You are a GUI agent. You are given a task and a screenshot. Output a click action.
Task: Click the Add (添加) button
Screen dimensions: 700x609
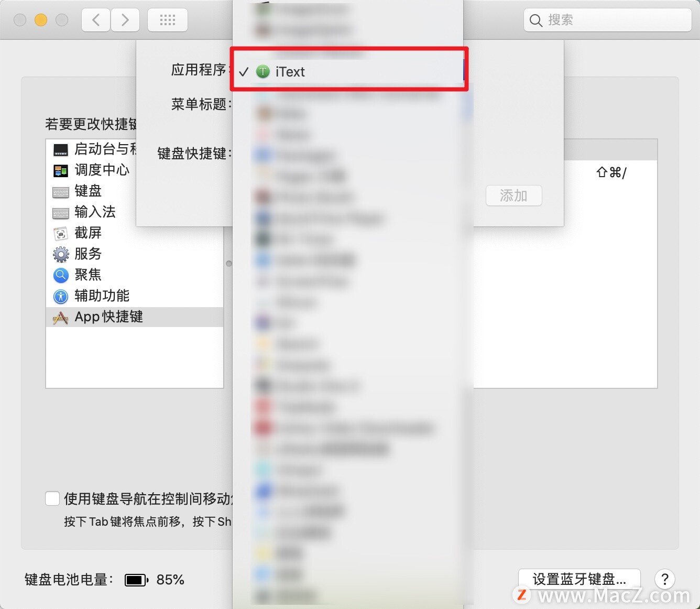pyautogui.click(x=513, y=195)
